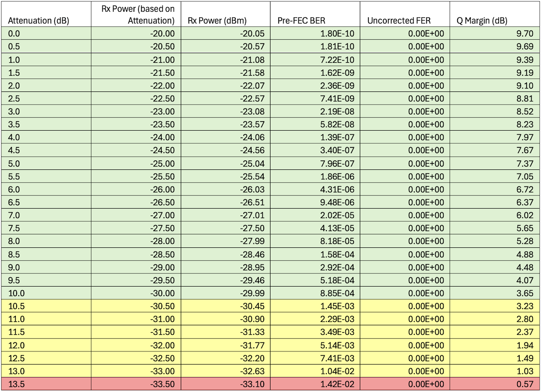Select Q Margin value 2.80
The height and width of the screenshot is (392, 541).
tap(495, 319)
